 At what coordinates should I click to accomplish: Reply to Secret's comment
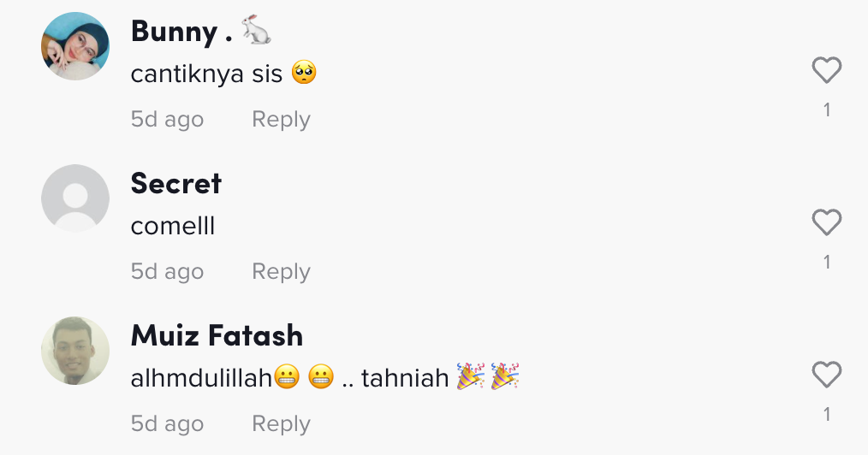point(282,271)
